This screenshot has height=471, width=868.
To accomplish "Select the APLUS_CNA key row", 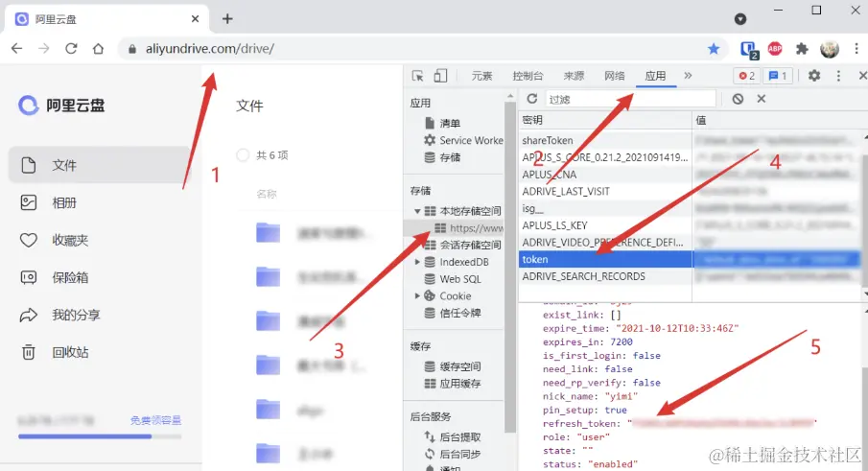I will tap(605, 175).
